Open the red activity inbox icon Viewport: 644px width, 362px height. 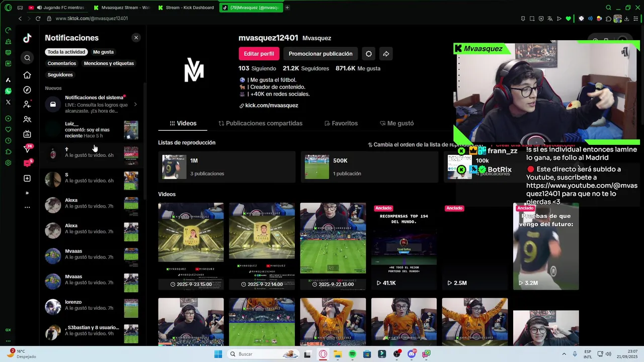point(28,163)
